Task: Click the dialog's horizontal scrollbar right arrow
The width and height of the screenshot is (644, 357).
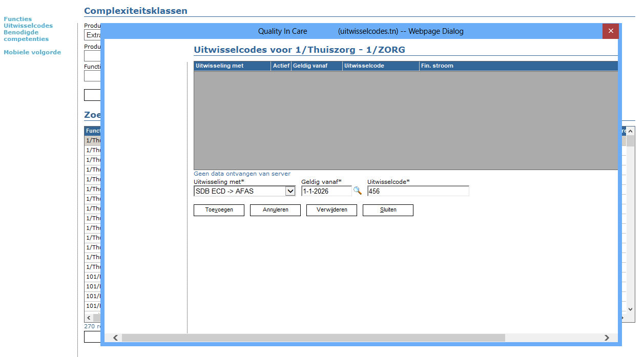Action: (x=607, y=338)
